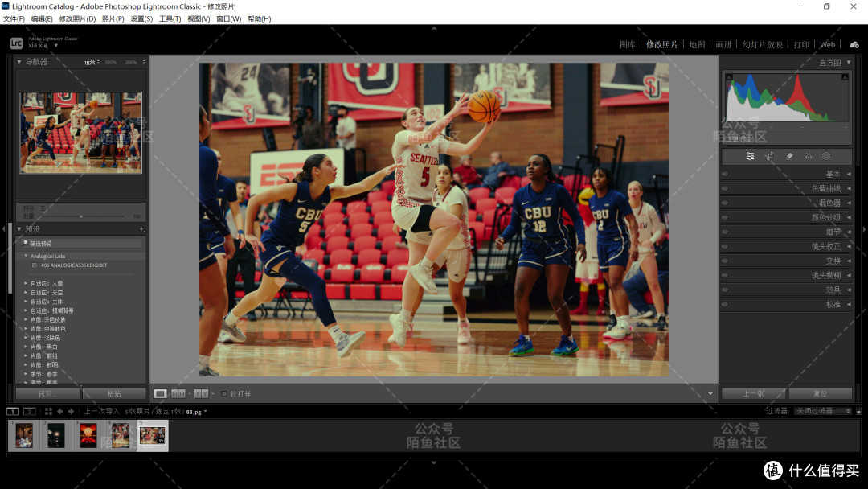Enable the 软打样 soft proofing checkbox
Screen dimensions: 868x489
coord(224,394)
